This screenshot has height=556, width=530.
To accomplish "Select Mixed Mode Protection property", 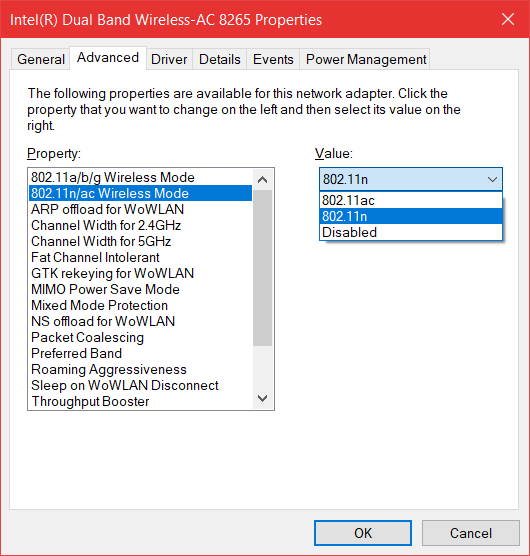I will click(140, 305).
